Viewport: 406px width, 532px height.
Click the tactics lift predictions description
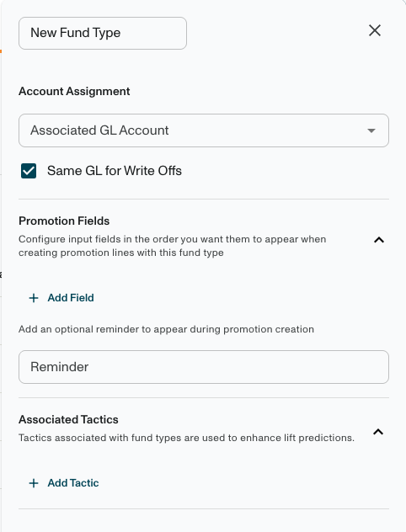tap(186, 438)
